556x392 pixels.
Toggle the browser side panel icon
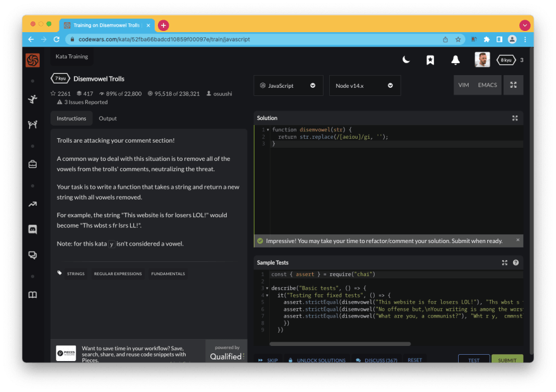pos(499,39)
